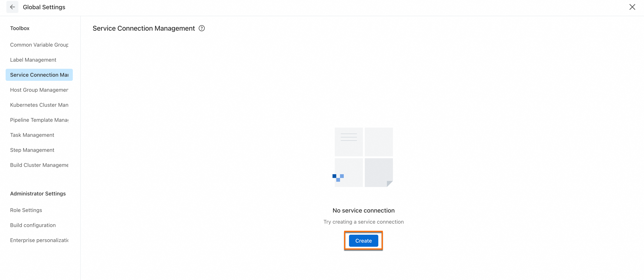
Task: Click the empty state documents illustration
Action: point(363,157)
